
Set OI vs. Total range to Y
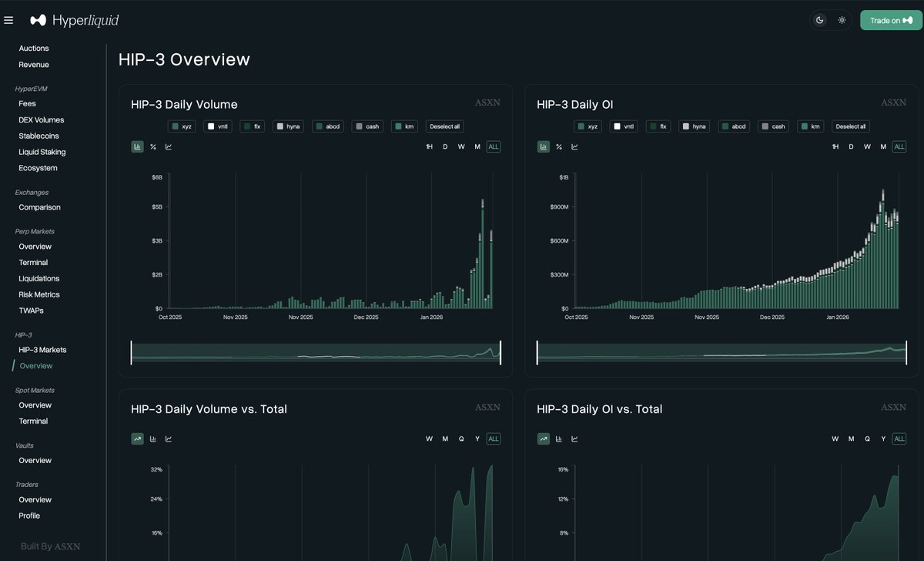coord(883,438)
